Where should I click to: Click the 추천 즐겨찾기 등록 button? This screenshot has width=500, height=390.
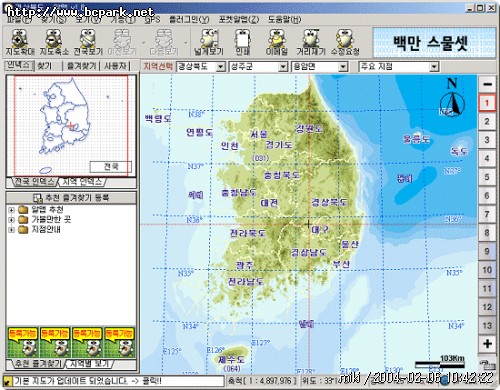click(x=71, y=198)
